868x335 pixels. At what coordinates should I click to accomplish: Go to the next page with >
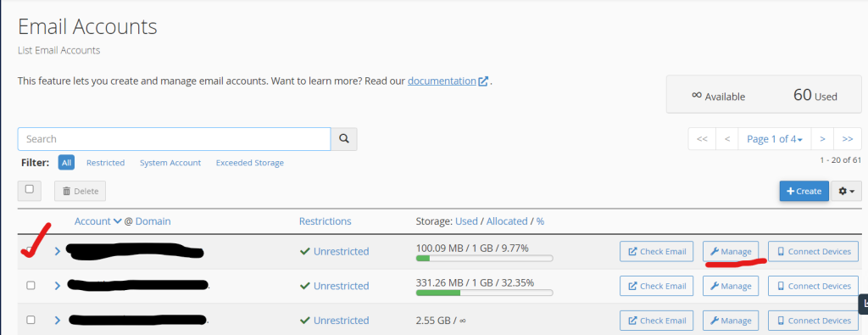[822, 139]
